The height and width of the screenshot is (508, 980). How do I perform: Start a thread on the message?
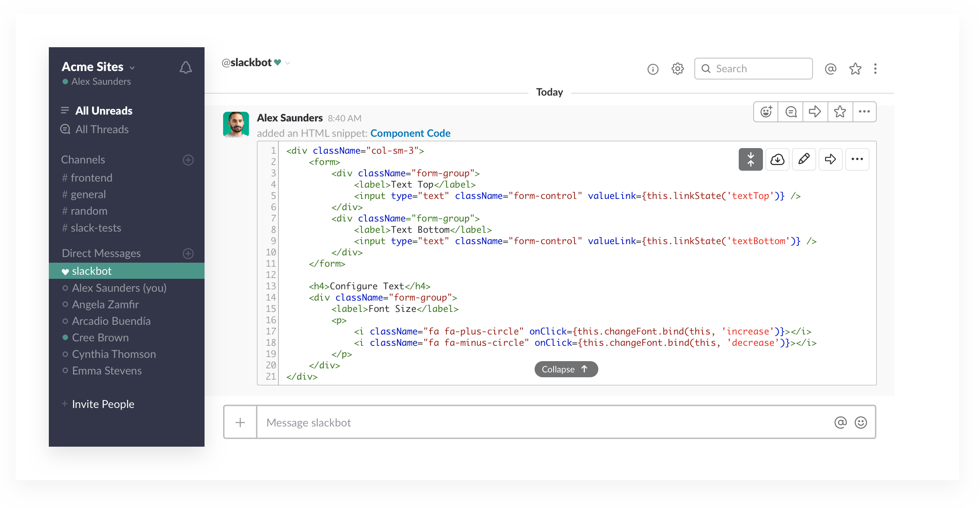tap(791, 112)
